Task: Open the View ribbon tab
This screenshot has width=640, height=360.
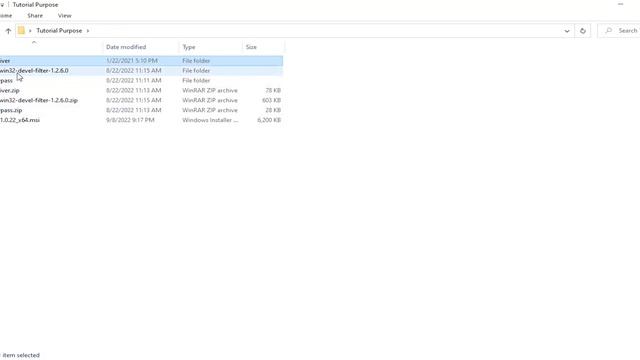Action: tap(64, 16)
